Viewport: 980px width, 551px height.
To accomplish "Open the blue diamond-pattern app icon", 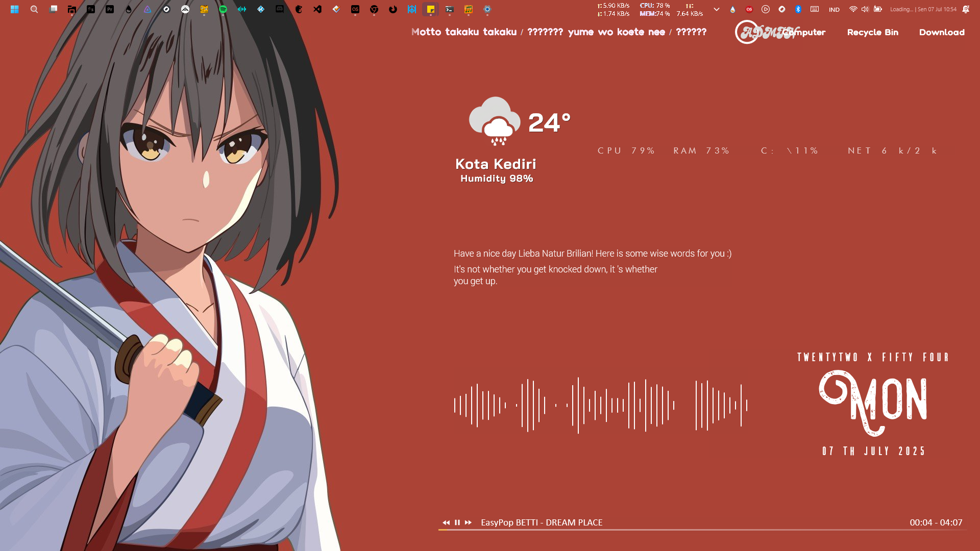I will [x=412, y=9].
